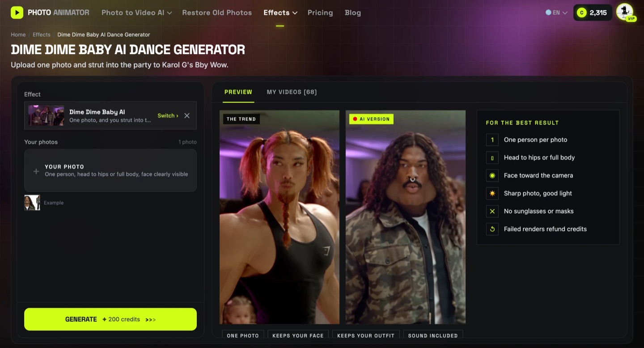This screenshot has width=644, height=348.
Task: Click the Sharp photo sun icon
Action: pos(492,193)
